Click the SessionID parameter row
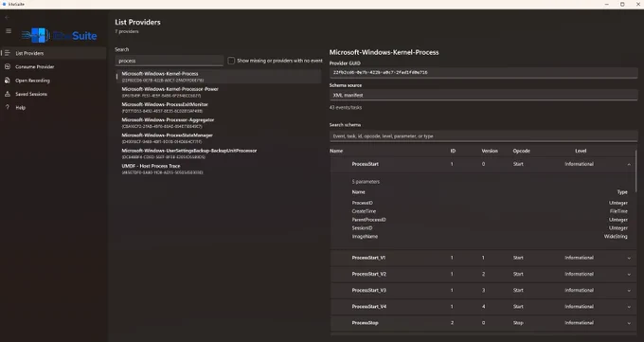This screenshot has width=644, height=342. [x=490, y=228]
